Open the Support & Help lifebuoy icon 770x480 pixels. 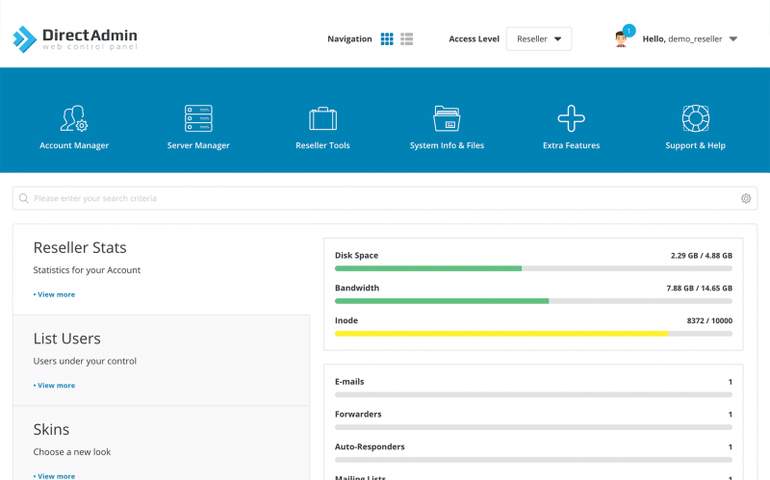click(x=695, y=118)
